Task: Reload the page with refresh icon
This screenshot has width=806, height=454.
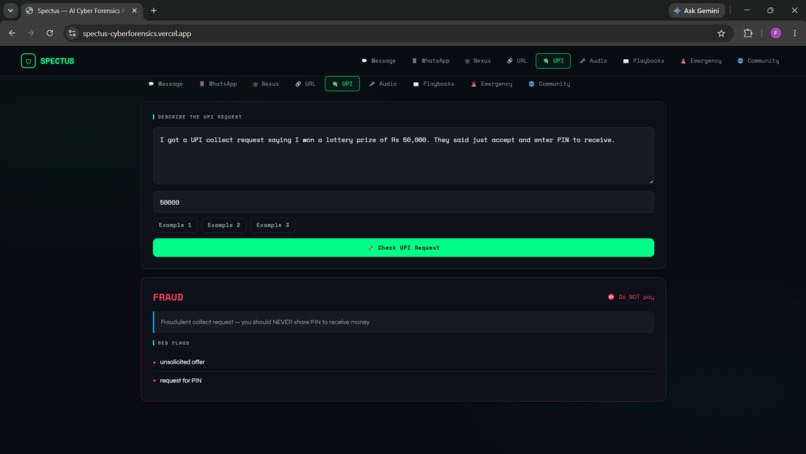Action: [50, 33]
